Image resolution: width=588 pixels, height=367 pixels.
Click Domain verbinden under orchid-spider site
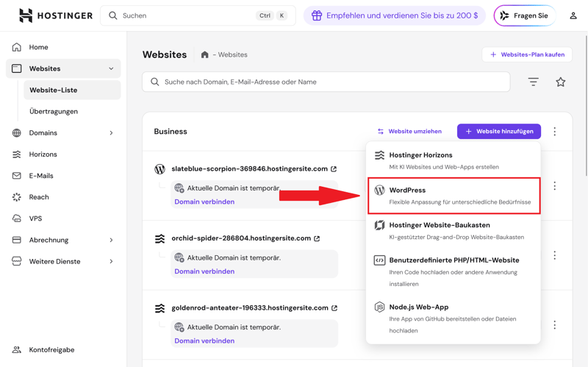(x=204, y=271)
